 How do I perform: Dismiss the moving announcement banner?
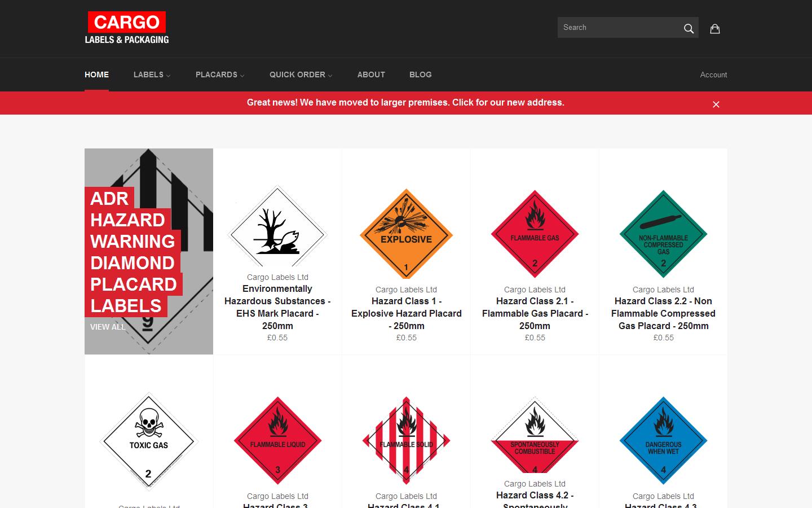[x=716, y=104]
